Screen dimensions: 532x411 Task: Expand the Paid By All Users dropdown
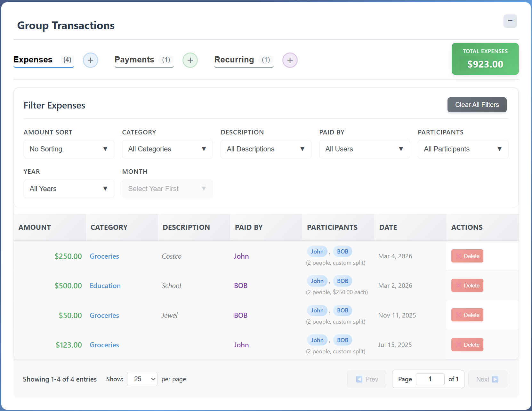364,149
